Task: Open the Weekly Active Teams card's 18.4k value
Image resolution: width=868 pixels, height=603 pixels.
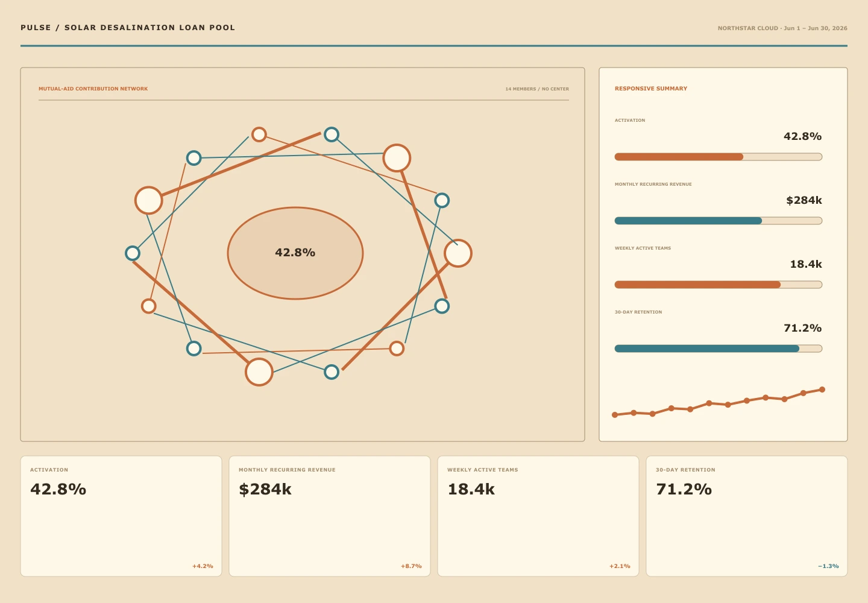Action: coord(471,489)
